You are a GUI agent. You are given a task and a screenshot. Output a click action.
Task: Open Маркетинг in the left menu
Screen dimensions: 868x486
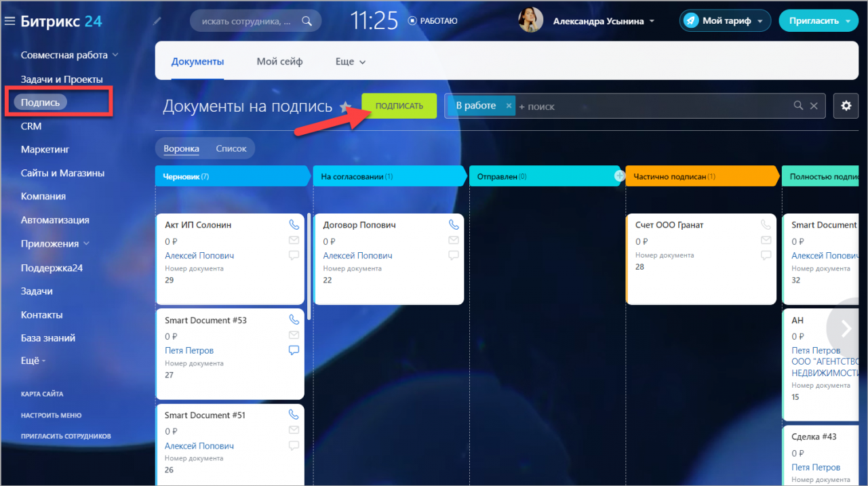tap(45, 149)
